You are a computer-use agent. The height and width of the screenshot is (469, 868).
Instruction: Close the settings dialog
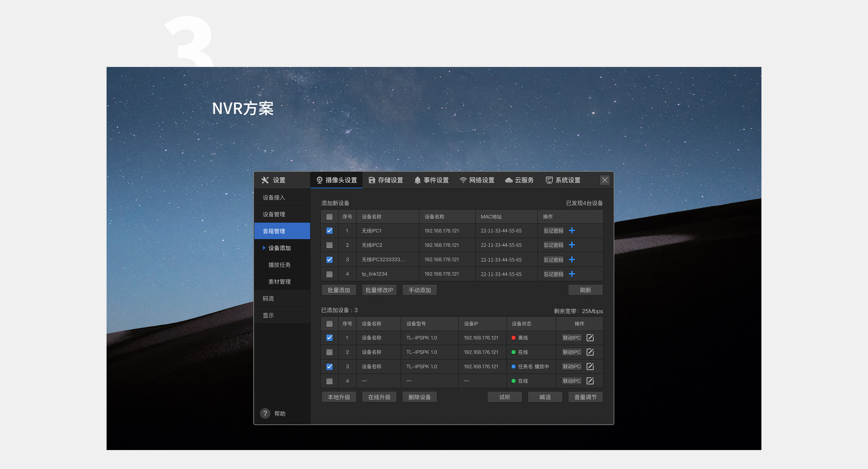(x=604, y=180)
